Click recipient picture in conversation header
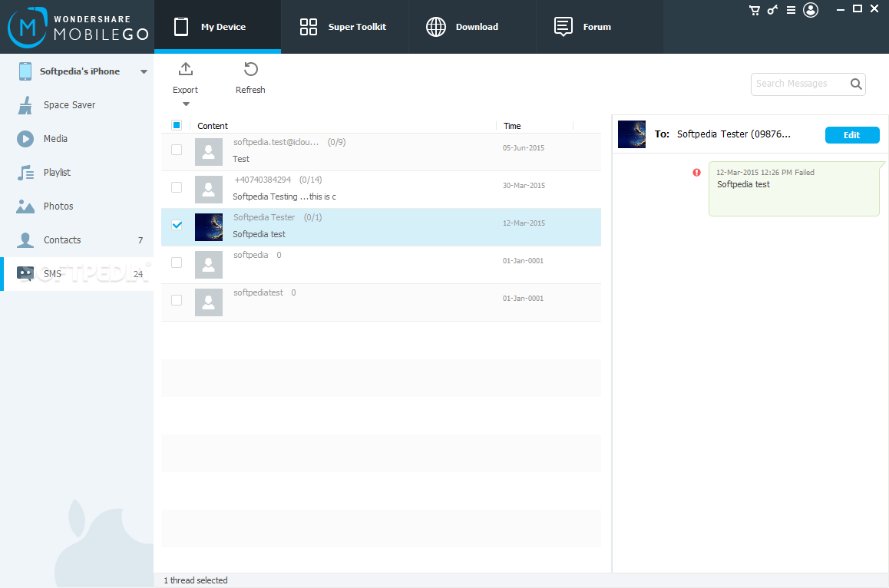The height and width of the screenshot is (588, 889). (632, 134)
